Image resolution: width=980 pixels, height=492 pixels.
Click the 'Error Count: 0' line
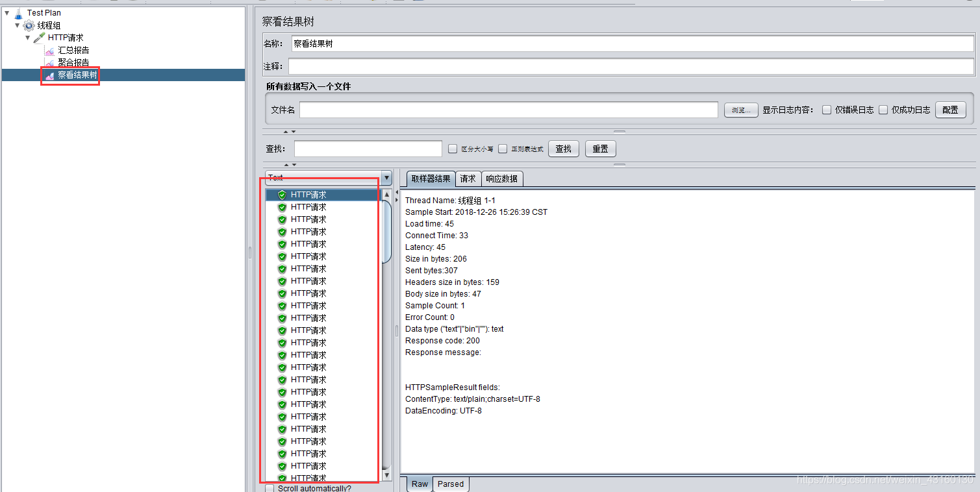(430, 317)
